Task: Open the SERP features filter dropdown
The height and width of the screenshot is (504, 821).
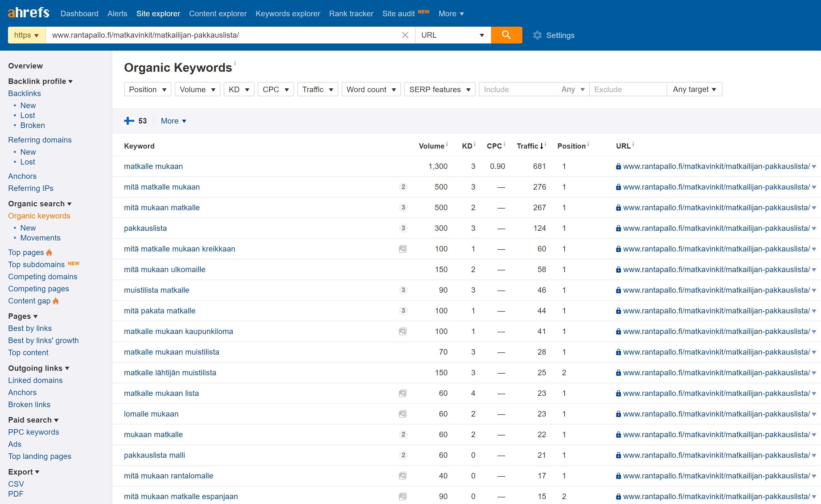Action: coord(440,89)
